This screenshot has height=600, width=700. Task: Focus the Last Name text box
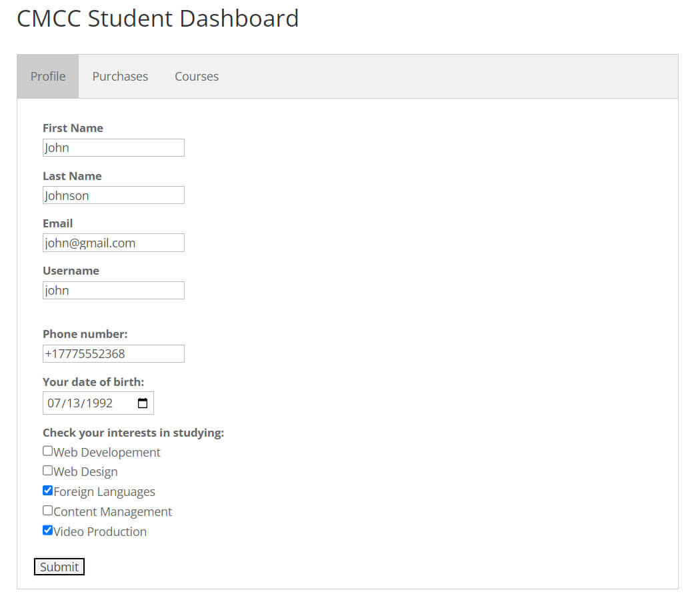113,195
